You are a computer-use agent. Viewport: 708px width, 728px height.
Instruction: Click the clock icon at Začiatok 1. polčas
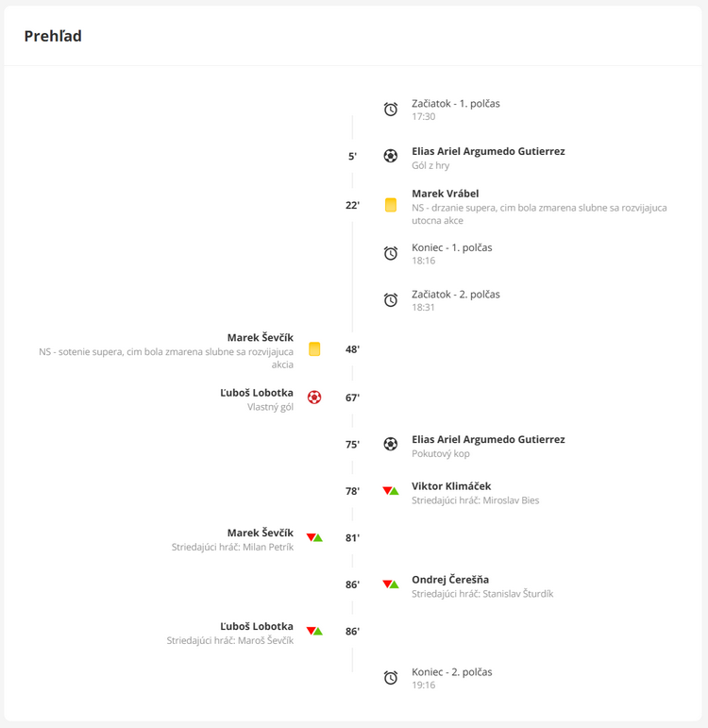click(x=391, y=110)
